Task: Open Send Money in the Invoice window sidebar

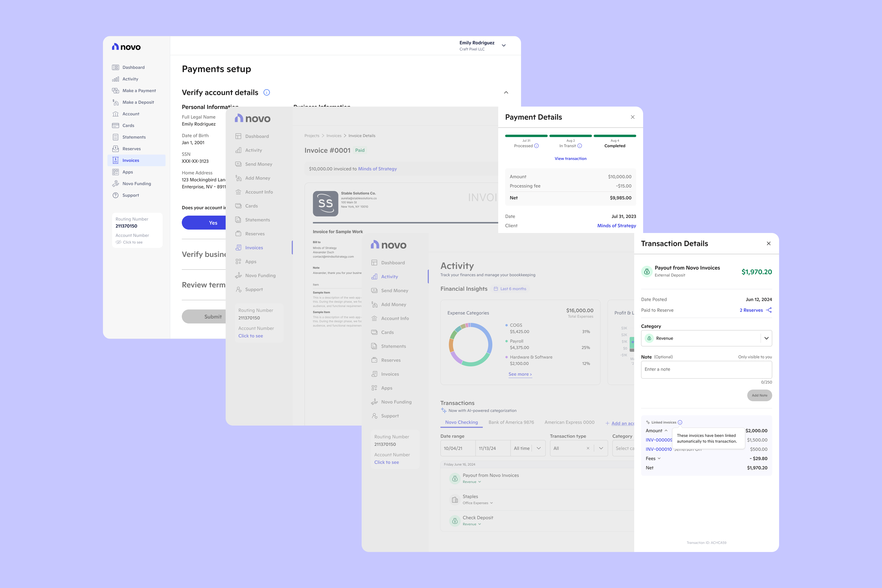Action: pos(254,164)
